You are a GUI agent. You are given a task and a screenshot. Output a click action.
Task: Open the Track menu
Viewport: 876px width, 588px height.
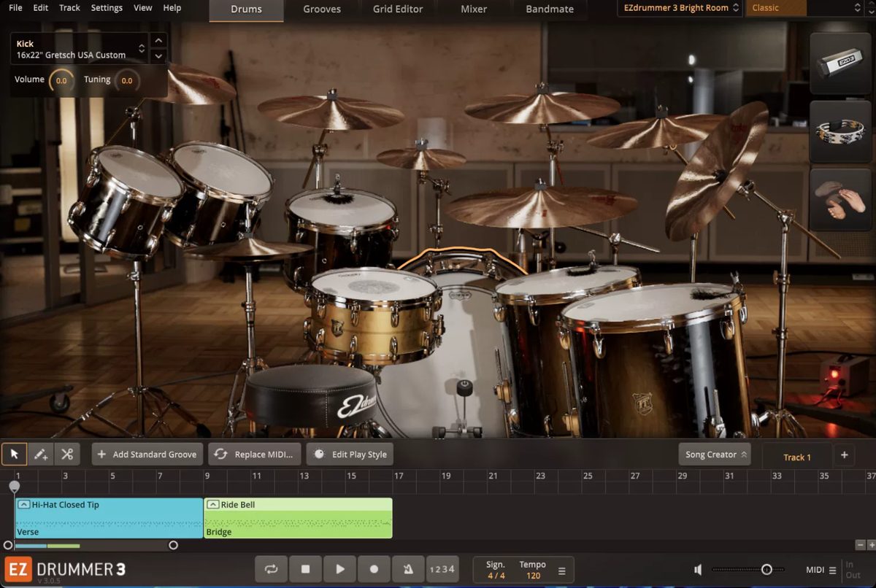[69, 7]
